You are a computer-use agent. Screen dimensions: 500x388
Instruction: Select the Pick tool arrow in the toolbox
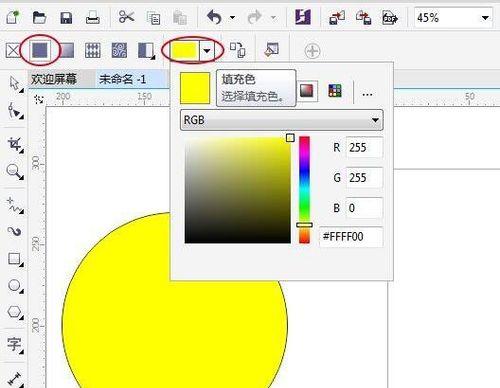click(15, 84)
